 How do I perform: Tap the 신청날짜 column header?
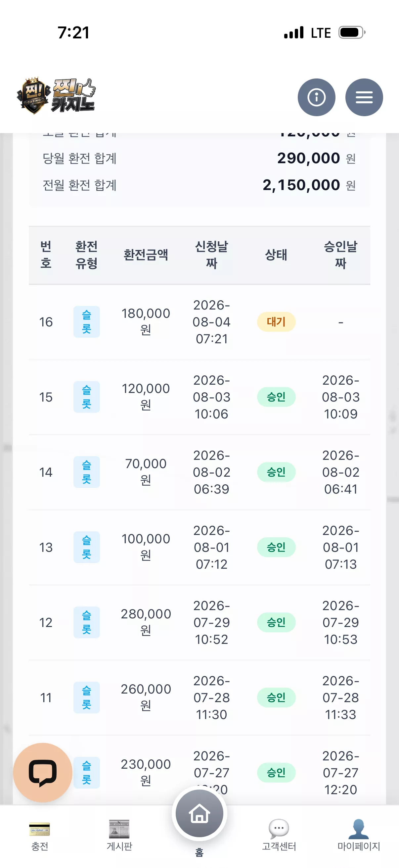[x=211, y=255]
